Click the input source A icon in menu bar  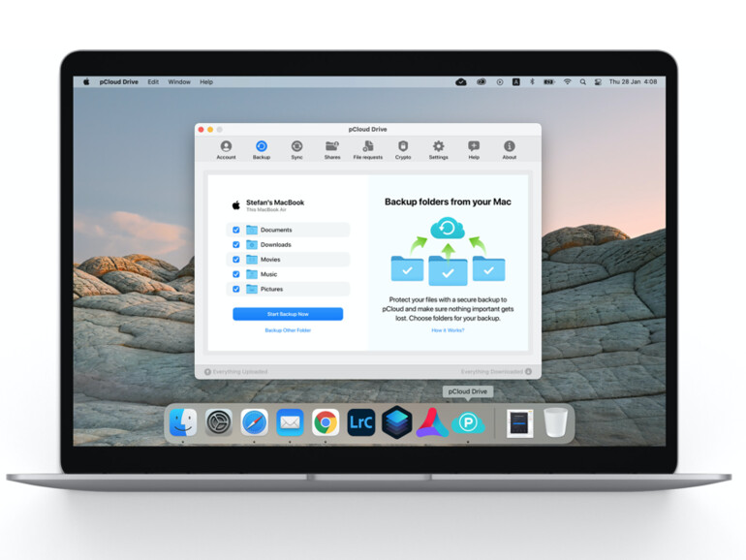pos(515,81)
